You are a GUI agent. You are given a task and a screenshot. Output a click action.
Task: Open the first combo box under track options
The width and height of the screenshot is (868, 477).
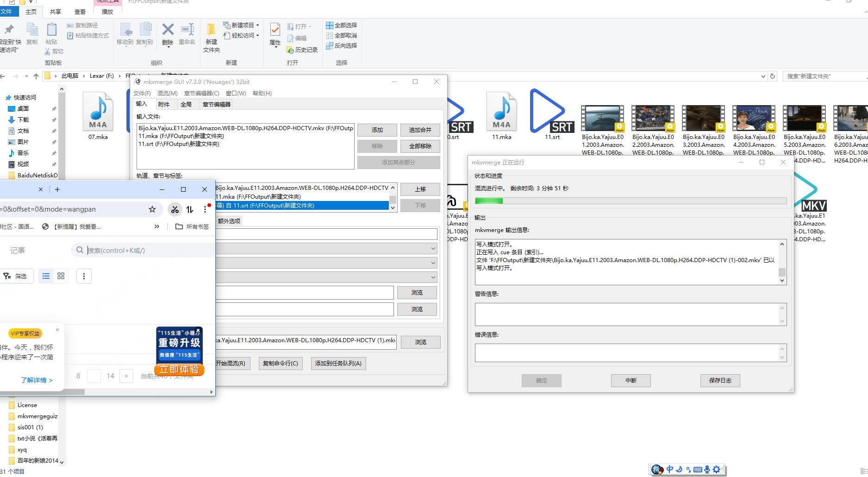[326, 249]
